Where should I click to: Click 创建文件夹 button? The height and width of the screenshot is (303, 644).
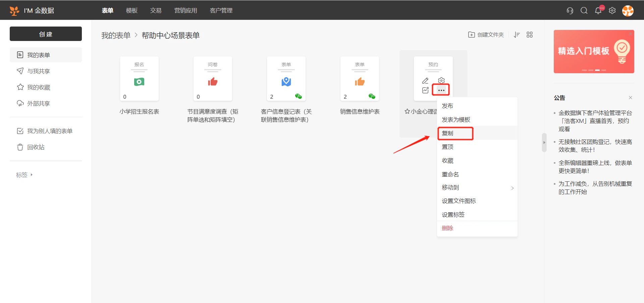click(x=486, y=35)
